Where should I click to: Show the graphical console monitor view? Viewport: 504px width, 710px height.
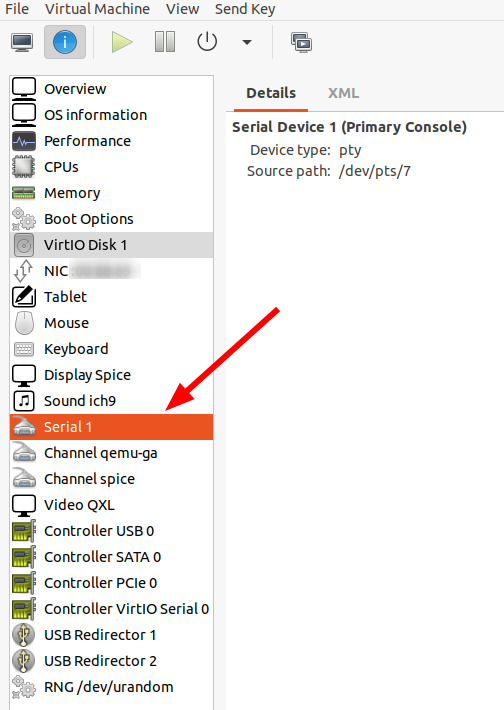22,43
